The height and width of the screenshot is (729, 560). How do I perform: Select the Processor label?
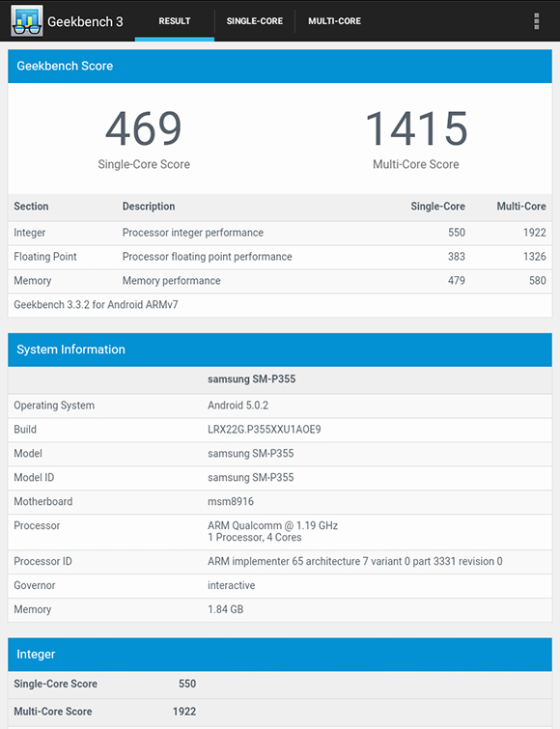(x=37, y=526)
